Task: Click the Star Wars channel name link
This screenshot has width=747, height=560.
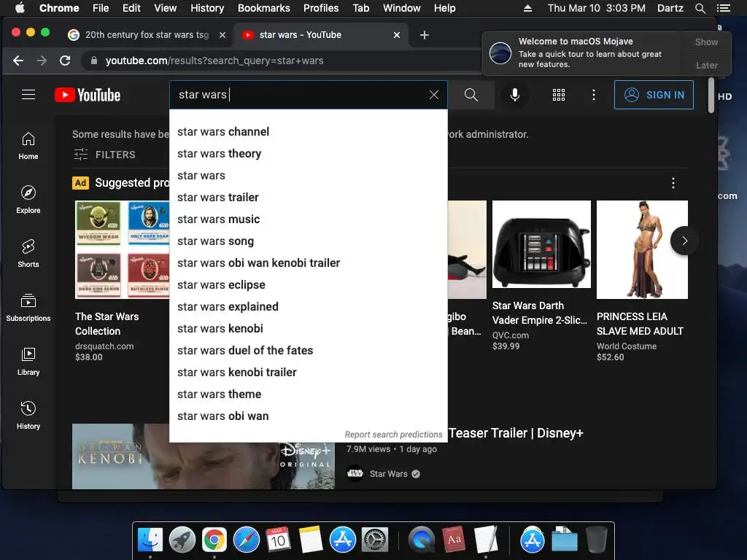Action: coord(388,474)
